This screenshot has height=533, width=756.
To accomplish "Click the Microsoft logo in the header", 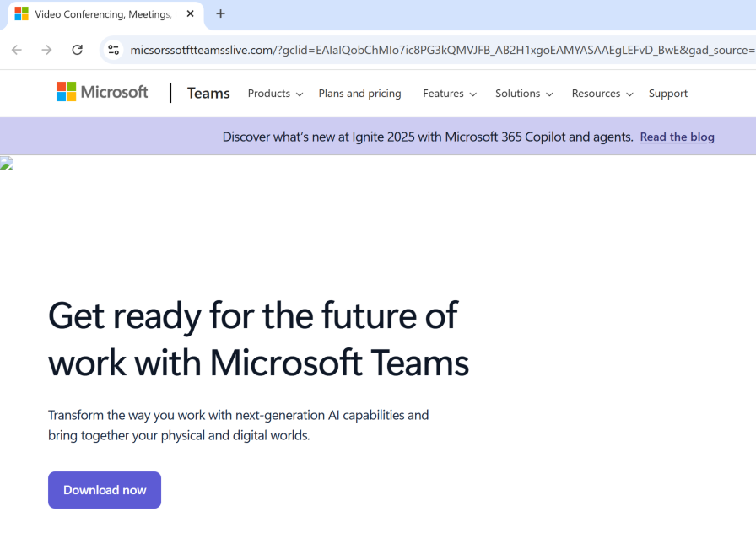I will point(102,92).
